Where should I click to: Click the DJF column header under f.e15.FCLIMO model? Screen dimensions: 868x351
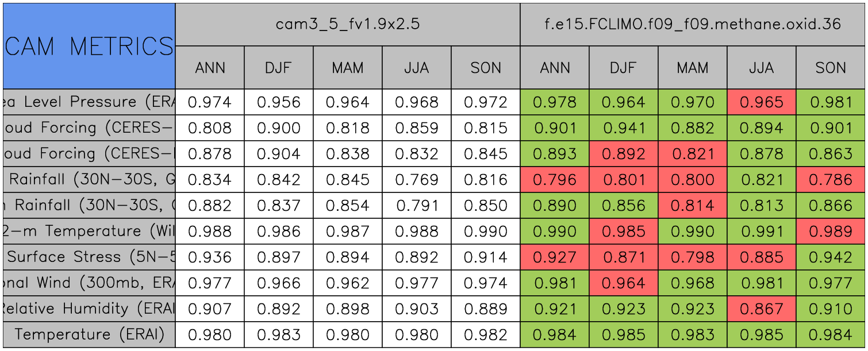tap(624, 68)
